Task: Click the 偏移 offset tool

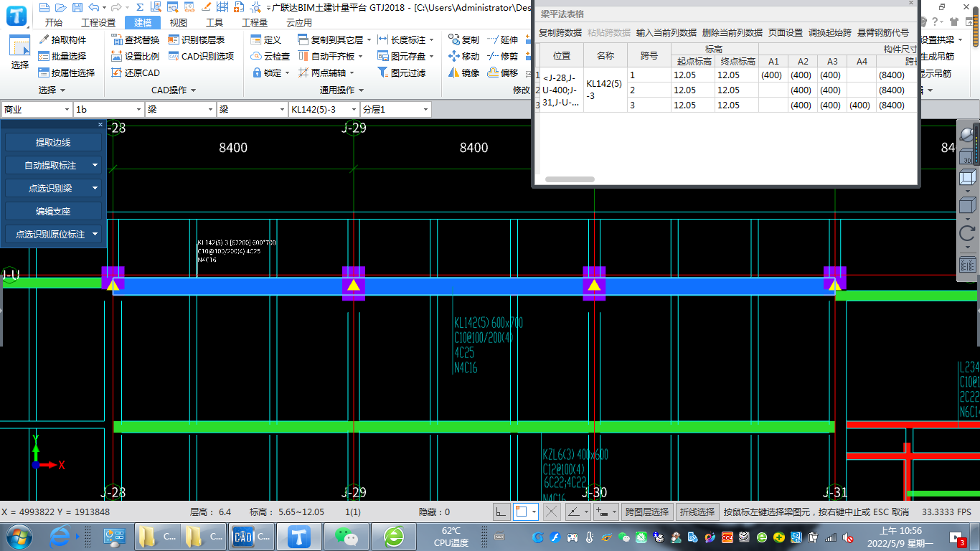Action: pos(502,72)
